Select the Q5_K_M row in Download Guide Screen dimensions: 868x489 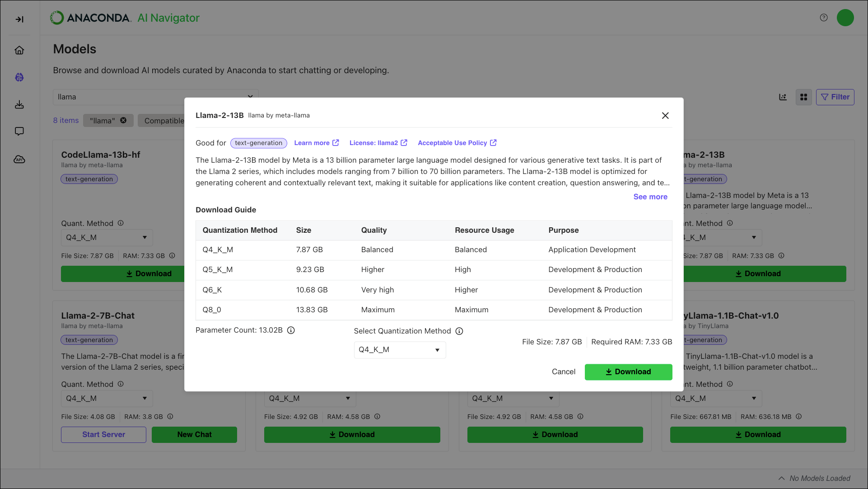pos(434,270)
